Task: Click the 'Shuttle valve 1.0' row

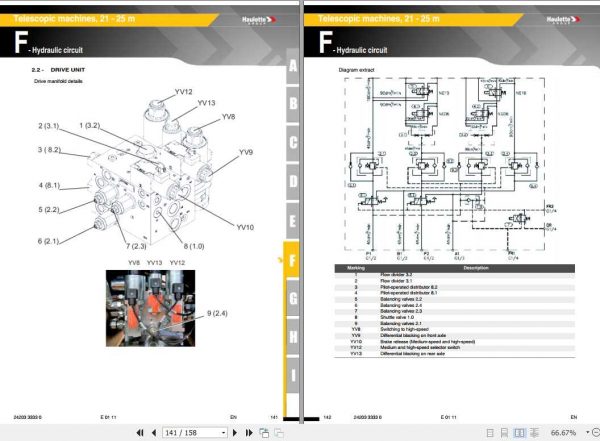Action: 455,317
